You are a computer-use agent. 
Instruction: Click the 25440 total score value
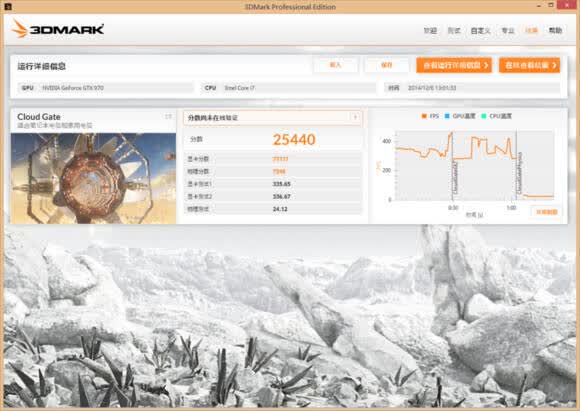(x=294, y=140)
